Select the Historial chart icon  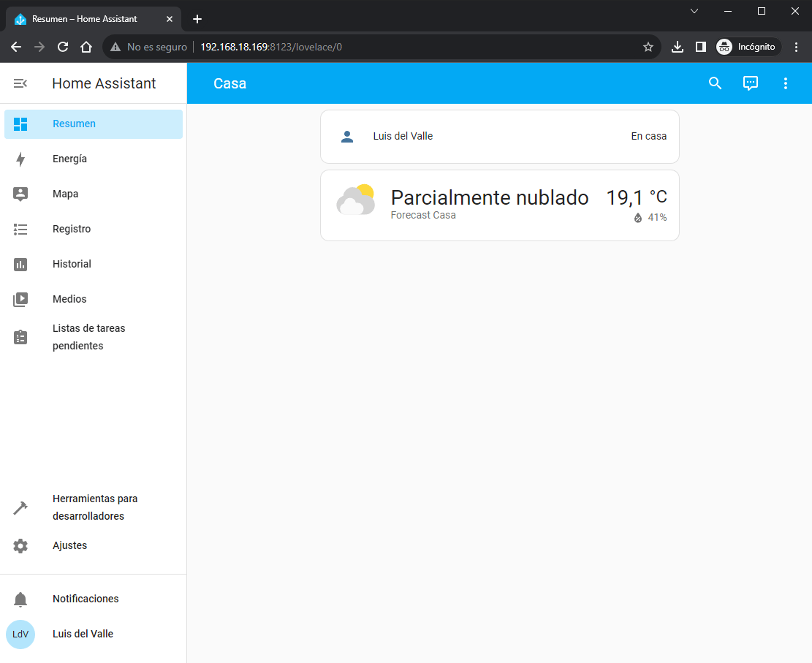coord(20,265)
